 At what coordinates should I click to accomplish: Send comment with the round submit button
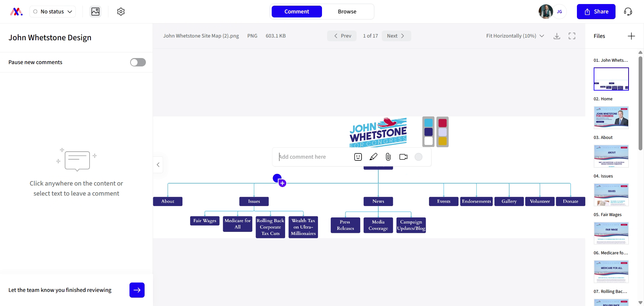pos(418,157)
